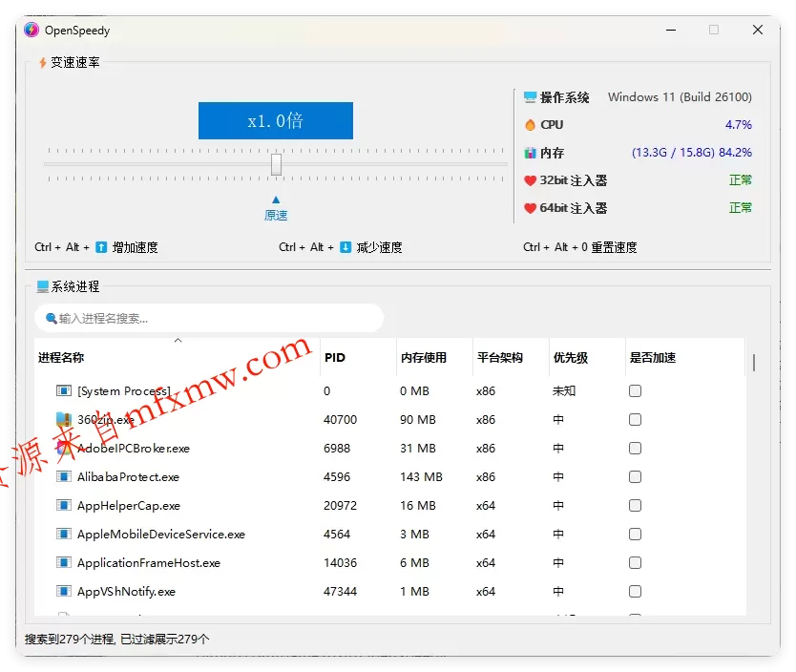This screenshot has width=796, height=672.
Task: Select the AppHelperCap.exe row name
Action: point(129,506)
